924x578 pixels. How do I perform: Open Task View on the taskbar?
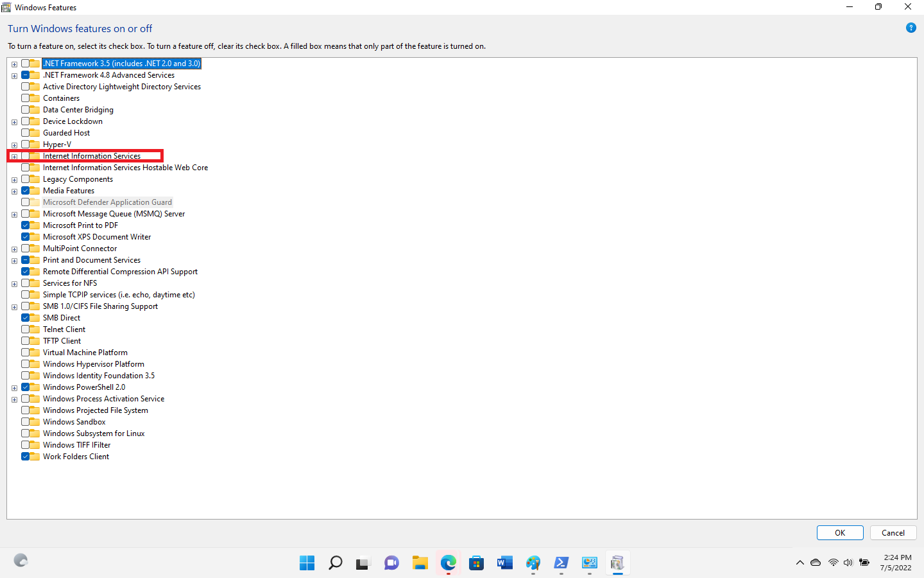pos(363,563)
